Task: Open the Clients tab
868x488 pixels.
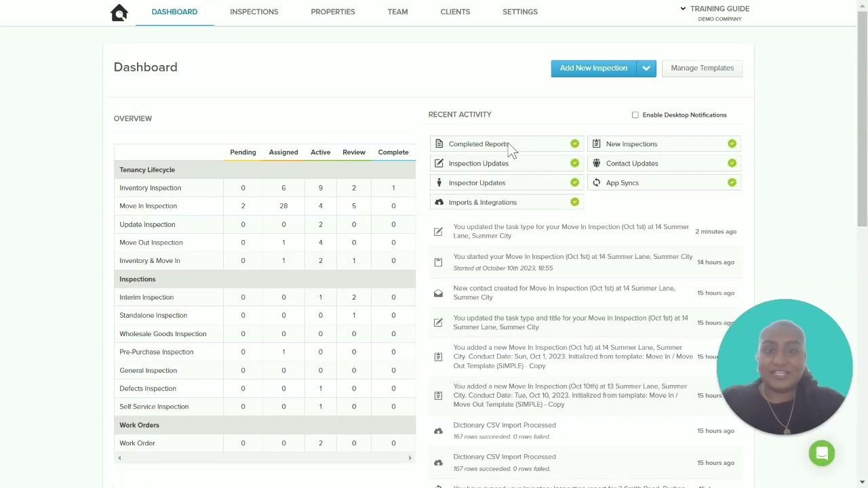Action: (x=455, y=12)
